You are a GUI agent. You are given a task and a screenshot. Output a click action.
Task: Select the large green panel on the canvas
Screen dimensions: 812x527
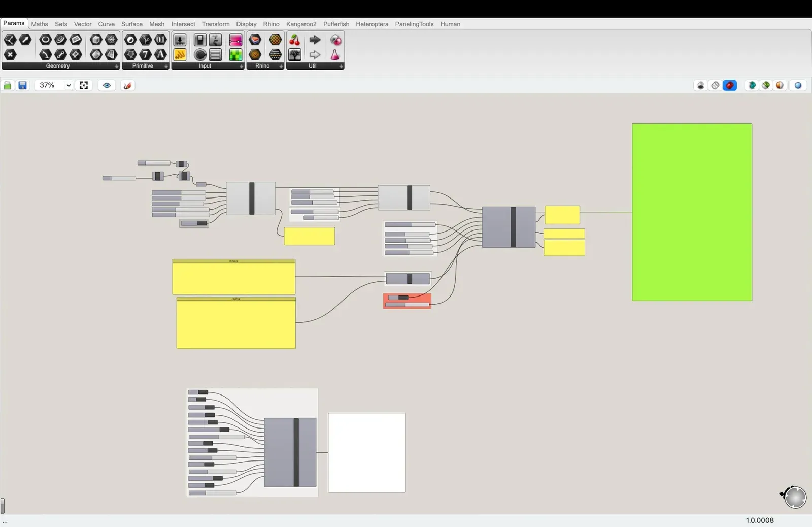(692, 212)
